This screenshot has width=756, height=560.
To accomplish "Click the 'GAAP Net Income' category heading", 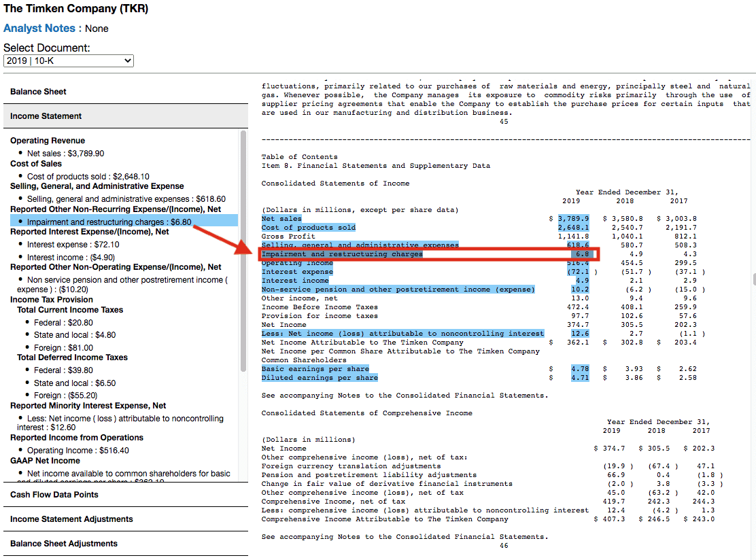I will click(x=46, y=460).
